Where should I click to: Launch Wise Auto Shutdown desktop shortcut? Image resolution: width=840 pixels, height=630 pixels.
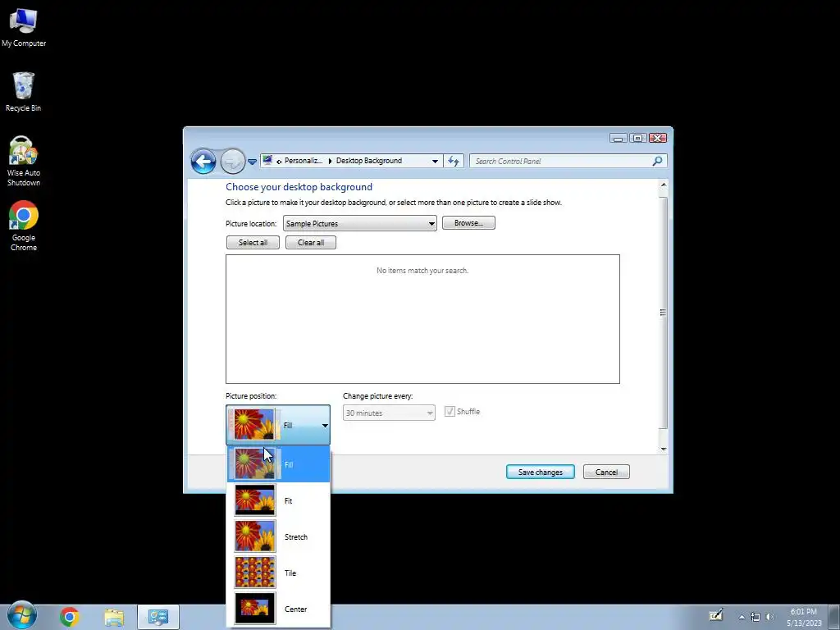(24, 162)
